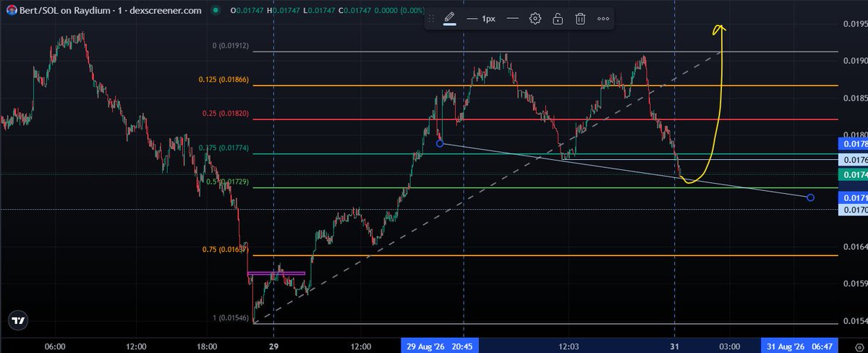Delete the drawing with trash icon
This screenshot has height=353, width=868.
coord(580,19)
